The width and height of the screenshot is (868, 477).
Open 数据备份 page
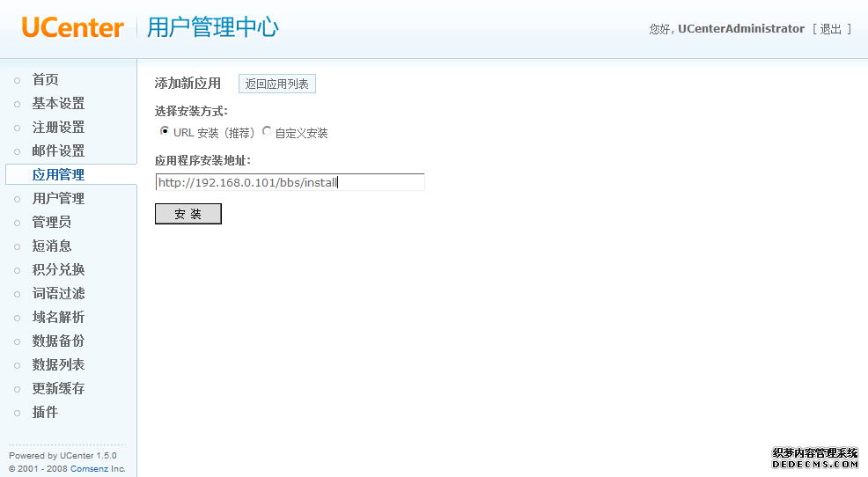tap(58, 341)
